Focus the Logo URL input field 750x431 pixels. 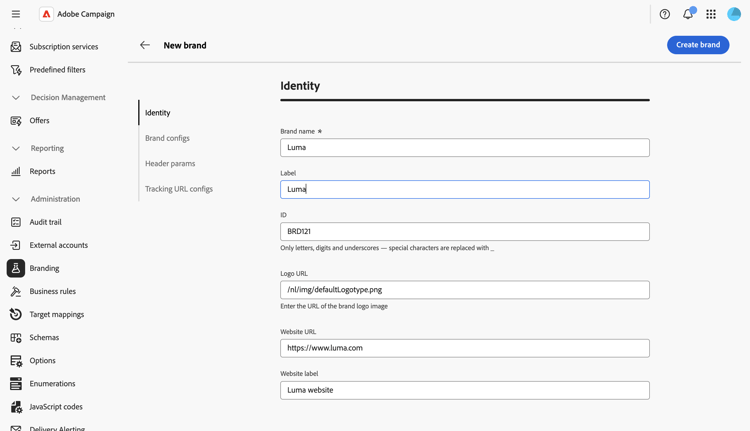(464, 290)
